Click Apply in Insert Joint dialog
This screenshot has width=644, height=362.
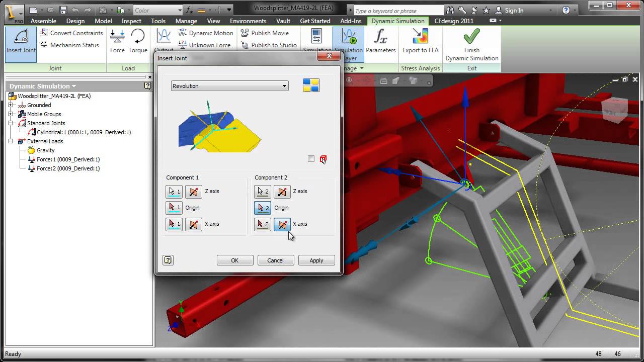(316, 260)
